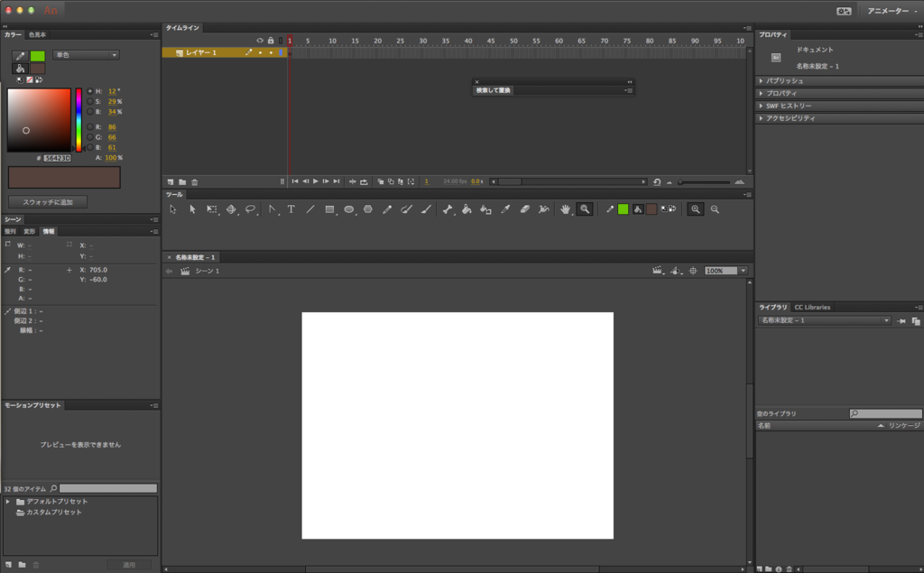The width and height of the screenshot is (924, 573).
Task: Expand the プロパティ section below パブリッシュ
Action: click(761, 93)
